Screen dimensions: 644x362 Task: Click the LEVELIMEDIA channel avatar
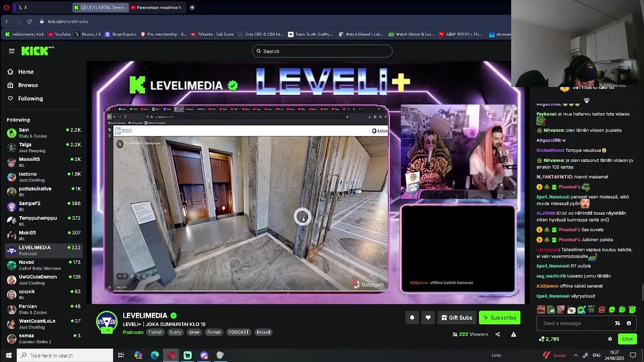pos(107,322)
